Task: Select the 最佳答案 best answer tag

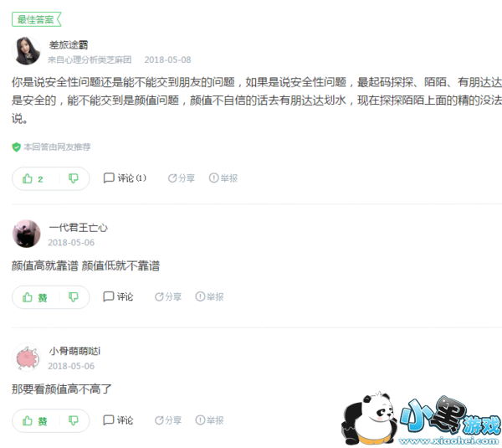Action: [36, 19]
